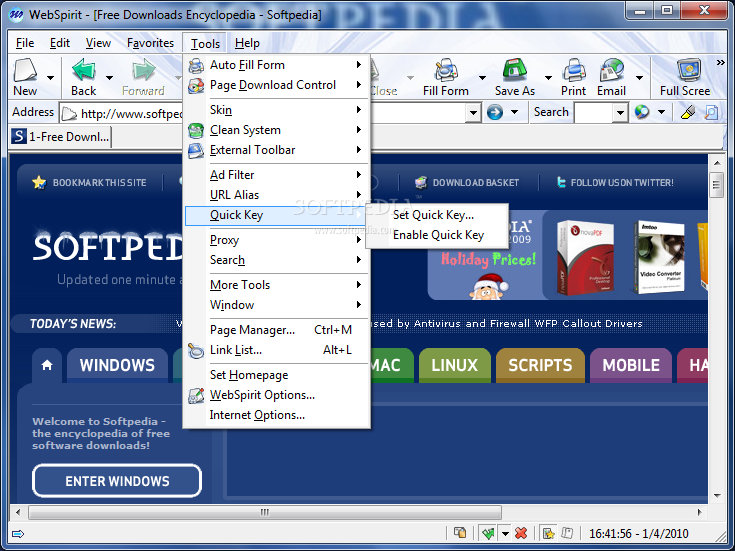This screenshot has height=551, width=735.
Task: Open the Ad Filter submenu
Action: (x=277, y=175)
